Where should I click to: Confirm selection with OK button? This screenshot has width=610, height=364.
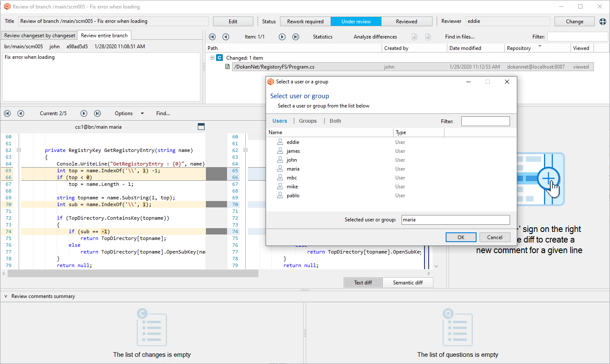coord(461,237)
